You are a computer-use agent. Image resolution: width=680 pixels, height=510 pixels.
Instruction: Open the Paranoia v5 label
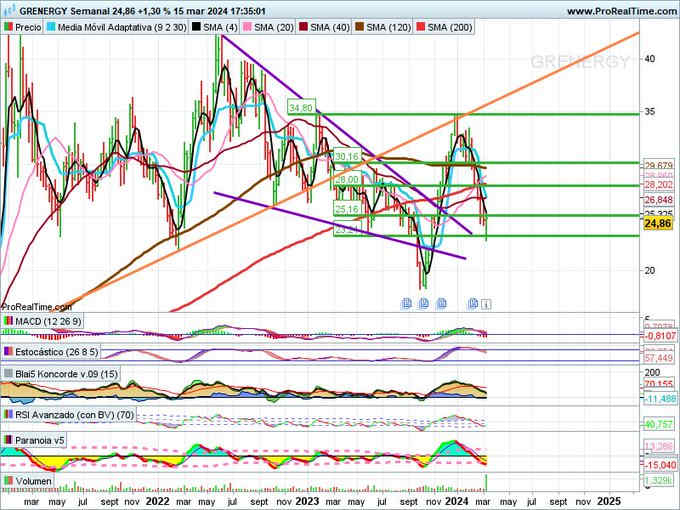[39, 441]
